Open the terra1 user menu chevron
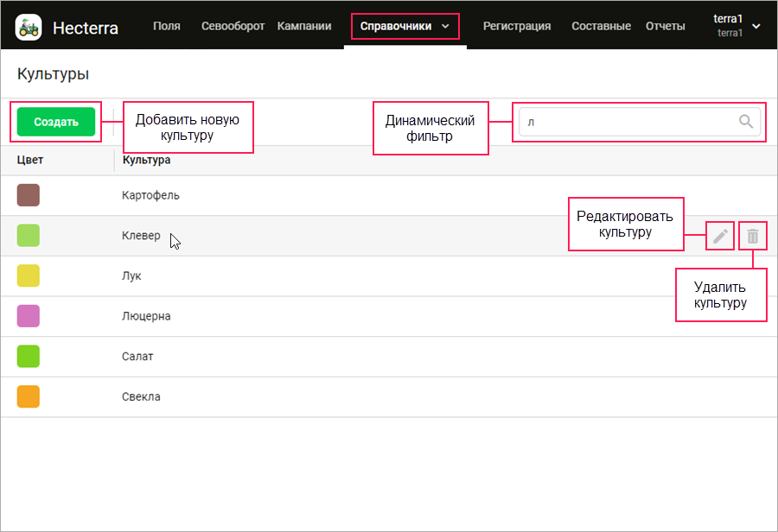778x532 pixels. tap(756, 26)
